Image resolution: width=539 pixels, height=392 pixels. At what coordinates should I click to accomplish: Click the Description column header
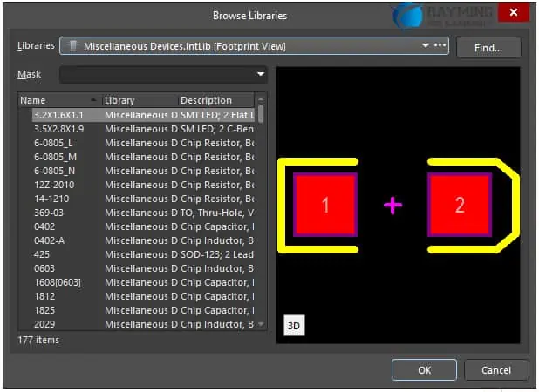point(215,100)
